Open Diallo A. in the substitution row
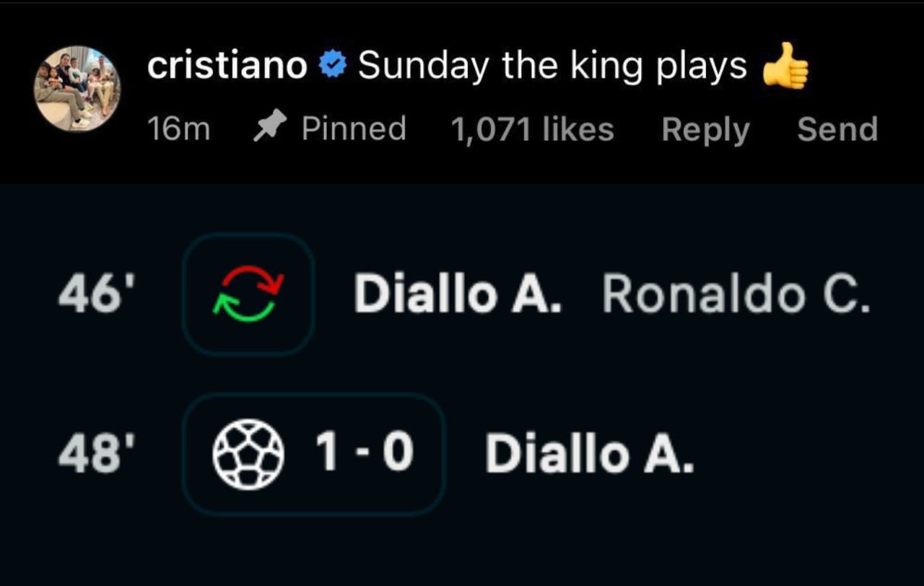 pos(458,295)
